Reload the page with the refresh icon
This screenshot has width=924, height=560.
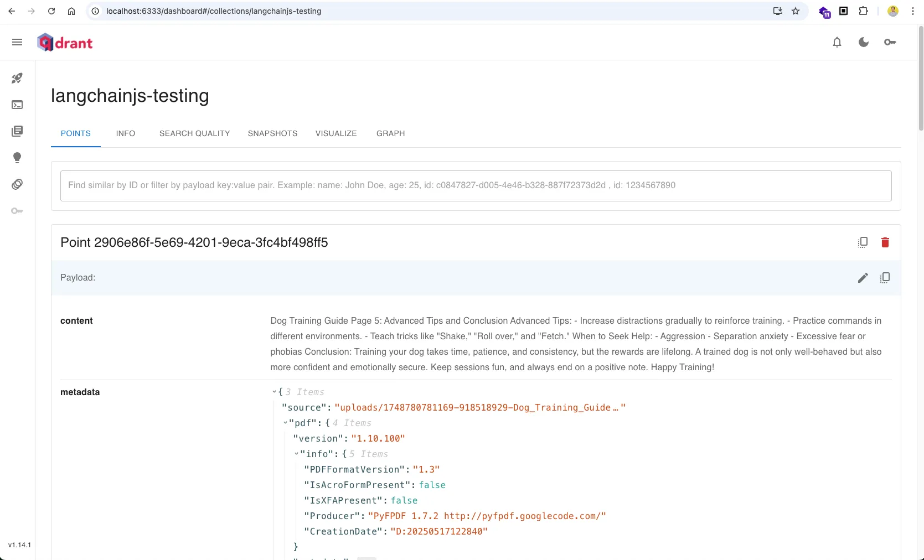point(51,11)
